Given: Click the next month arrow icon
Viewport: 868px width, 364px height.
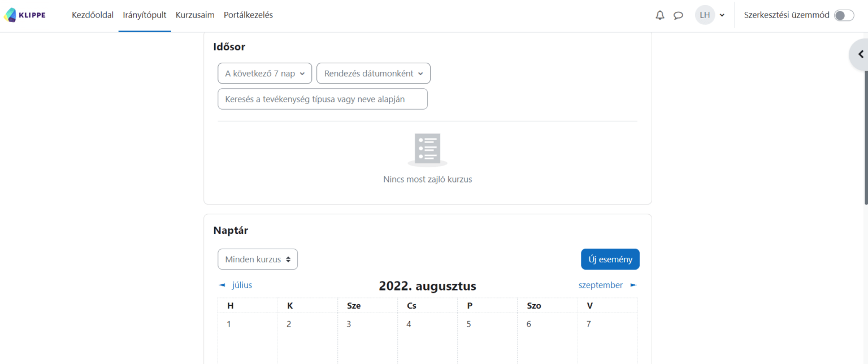Looking at the screenshot, I should click(x=633, y=285).
